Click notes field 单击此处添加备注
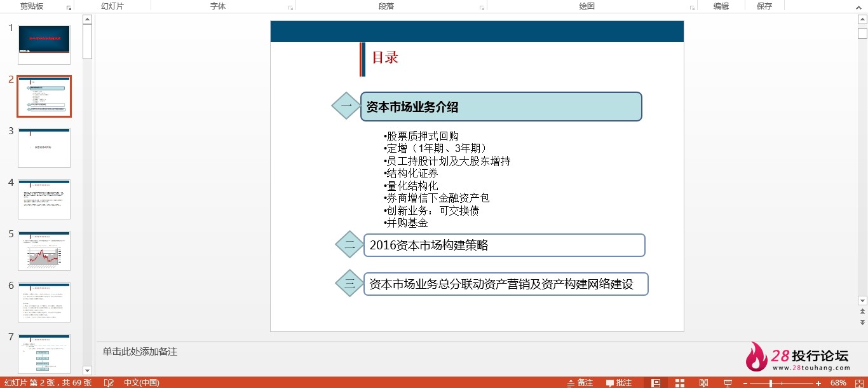 point(140,351)
